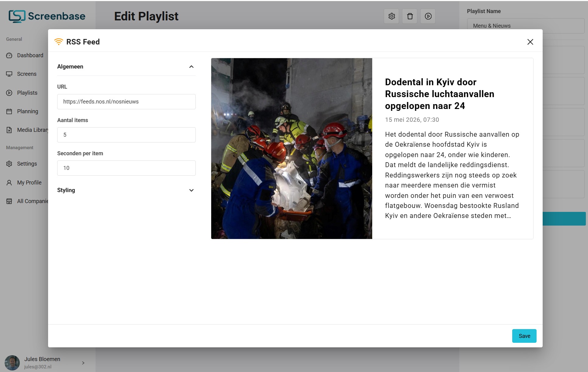Edit the Aantal items field

click(x=126, y=135)
